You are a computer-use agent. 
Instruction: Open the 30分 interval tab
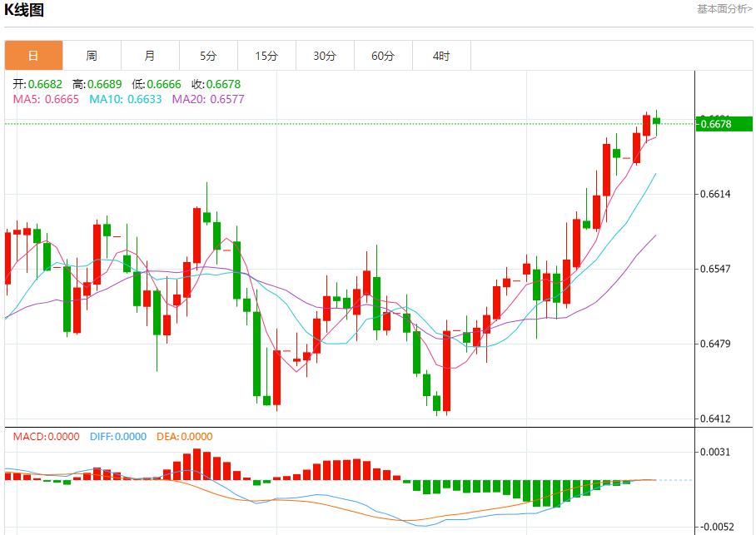325,56
